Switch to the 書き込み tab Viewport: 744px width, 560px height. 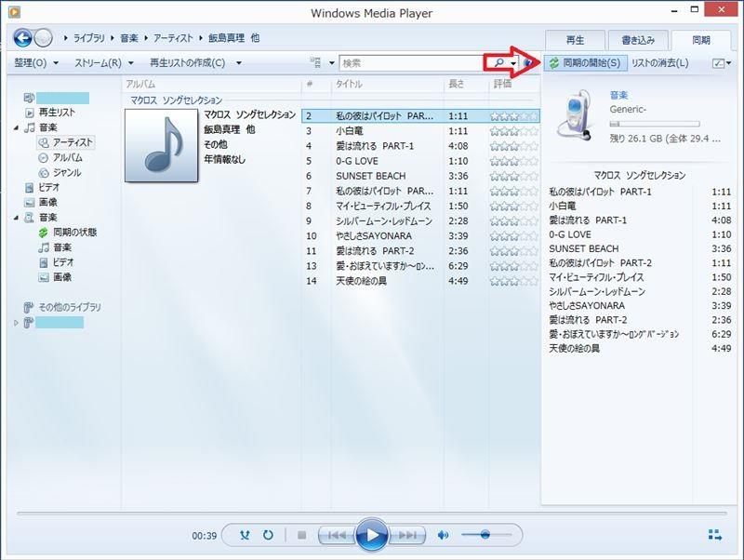[x=638, y=40]
